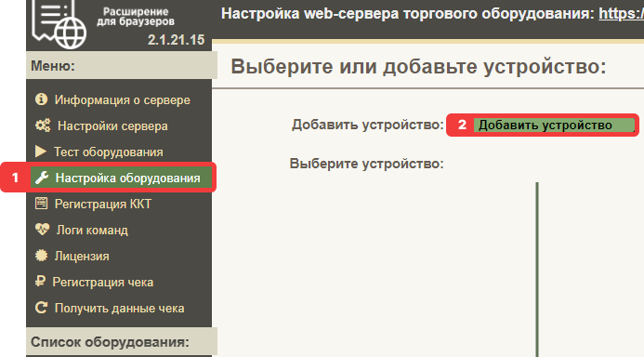
Task: Click the info icon beside Информация о сервере
Action: (41, 99)
